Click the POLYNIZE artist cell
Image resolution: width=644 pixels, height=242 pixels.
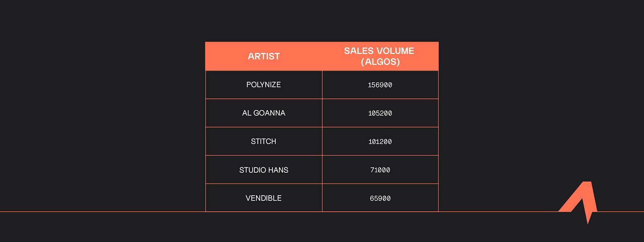264,85
